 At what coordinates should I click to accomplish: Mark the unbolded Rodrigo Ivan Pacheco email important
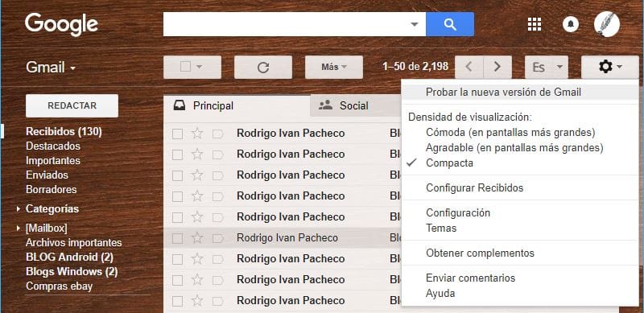(x=217, y=238)
